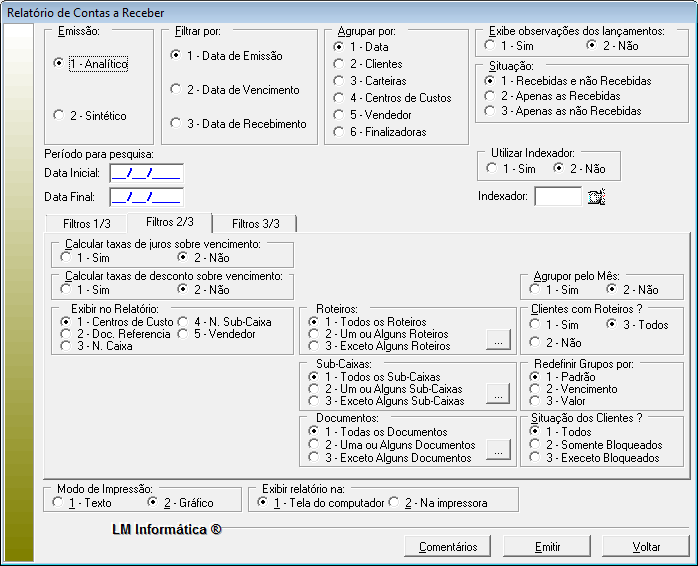
Task: Click the Indexador text field
Action: pyautogui.click(x=557, y=197)
